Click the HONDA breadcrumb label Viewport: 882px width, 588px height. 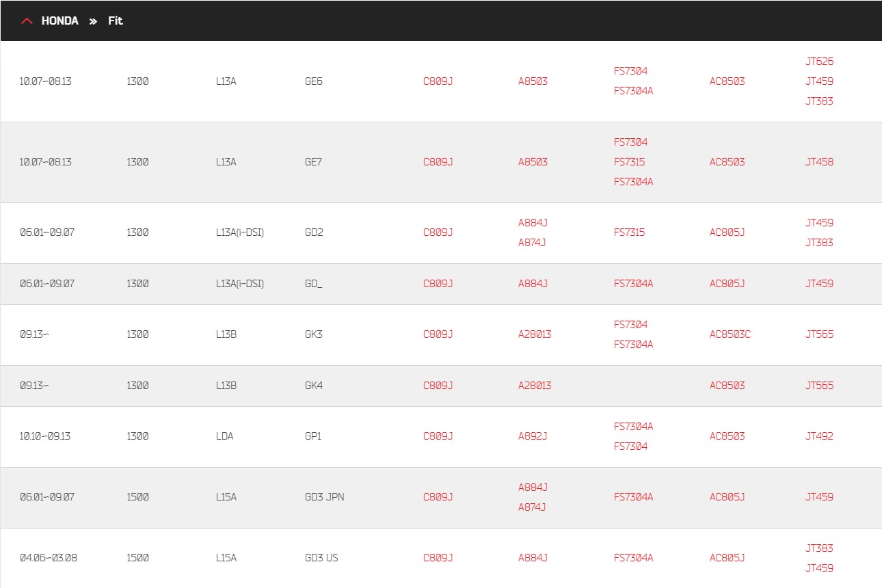[x=60, y=21]
